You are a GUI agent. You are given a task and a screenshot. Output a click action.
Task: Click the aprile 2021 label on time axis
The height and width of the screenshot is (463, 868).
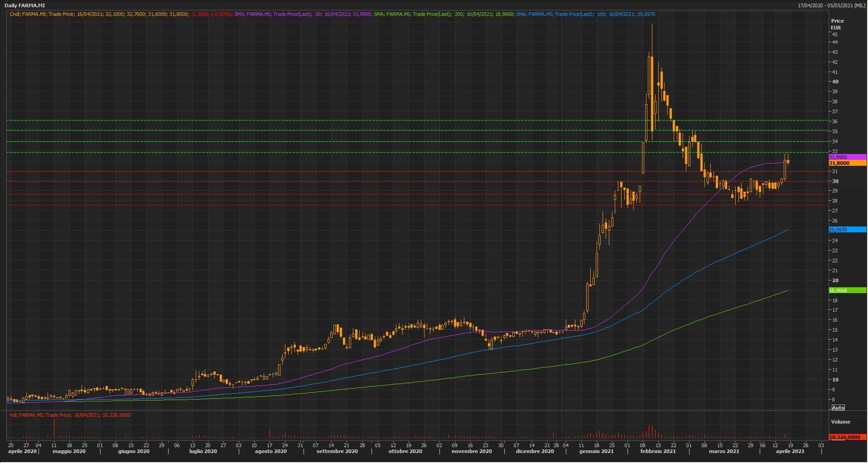(x=790, y=451)
